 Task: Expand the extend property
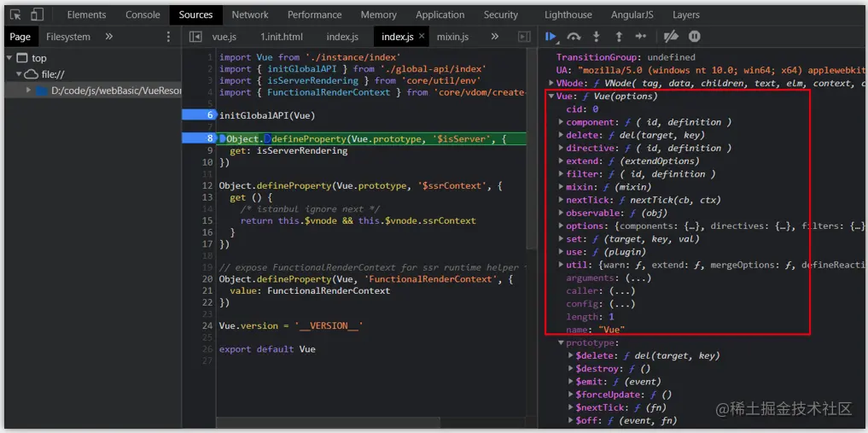[x=562, y=161]
